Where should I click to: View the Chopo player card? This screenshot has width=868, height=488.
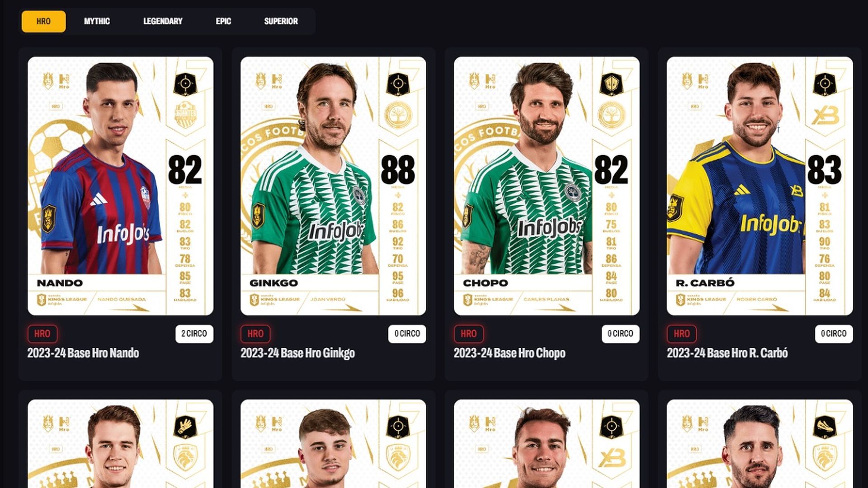547,186
